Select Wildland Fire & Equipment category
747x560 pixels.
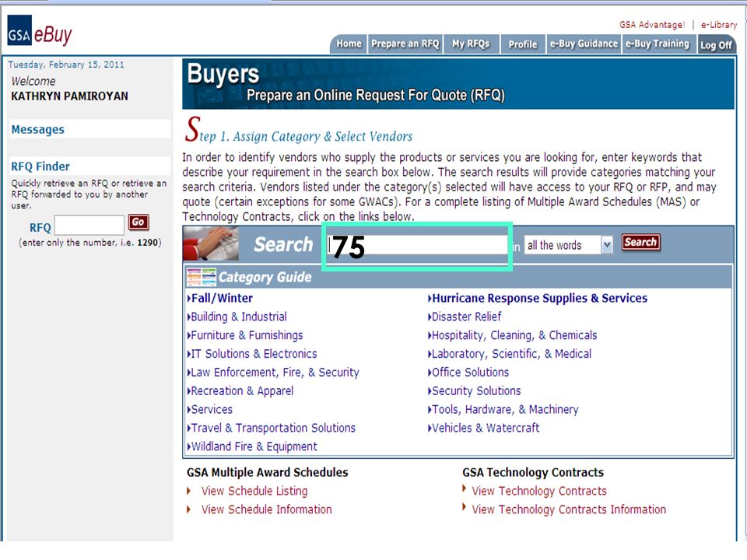pos(252,446)
